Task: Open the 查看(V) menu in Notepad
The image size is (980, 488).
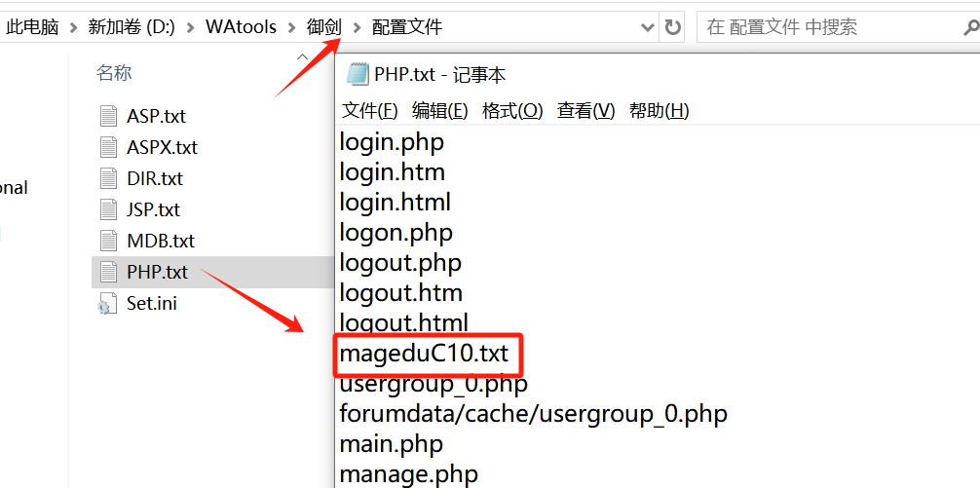Action: pos(586,111)
